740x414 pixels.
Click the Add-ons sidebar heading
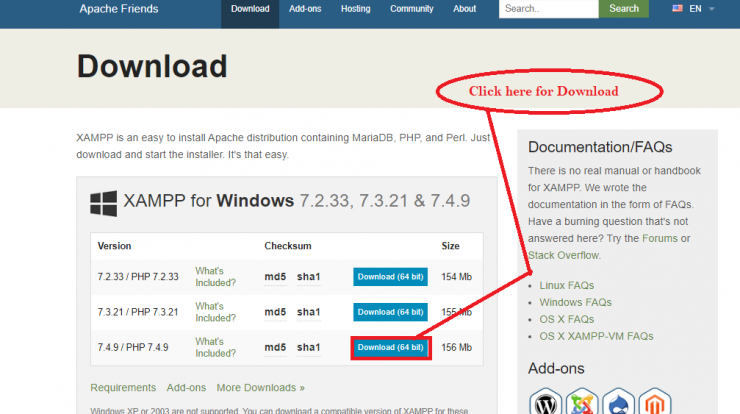coord(556,369)
